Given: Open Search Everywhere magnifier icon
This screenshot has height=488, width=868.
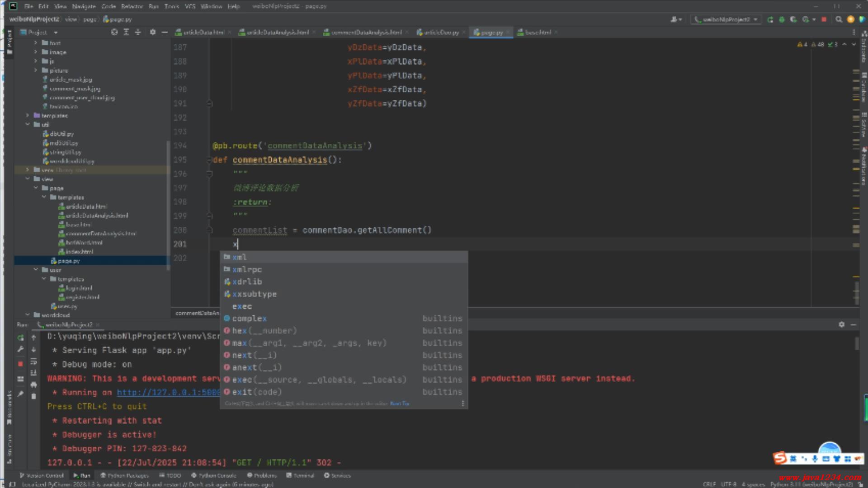Looking at the screenshot, I should [x=839, y=19].
